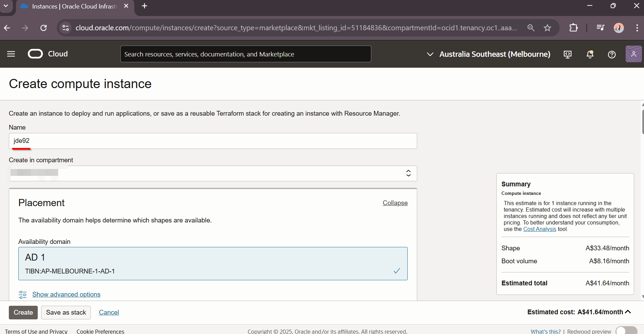
Task: Open the compartment selection dropdown
Action: tap(408, 173)
